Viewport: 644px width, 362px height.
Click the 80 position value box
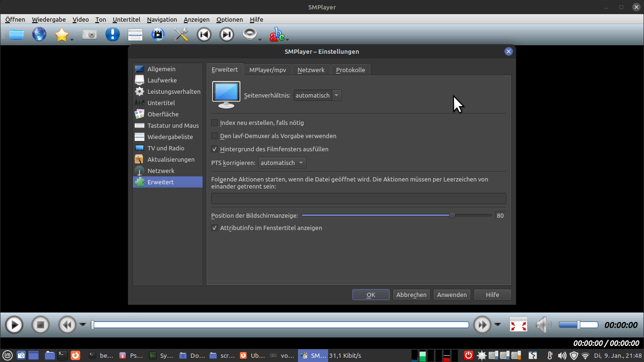[x=500, y=215]
